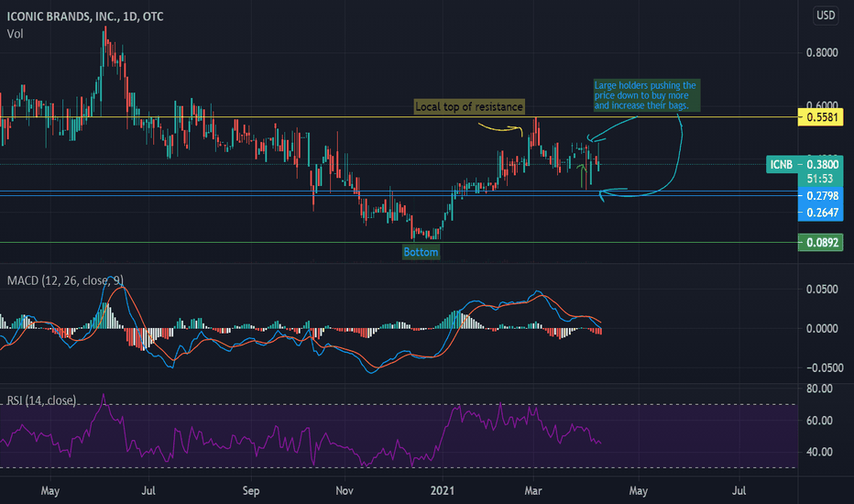Click the ICNB 0.3800 current price tag
The image size is (854, 504).
tap(805, 164)
